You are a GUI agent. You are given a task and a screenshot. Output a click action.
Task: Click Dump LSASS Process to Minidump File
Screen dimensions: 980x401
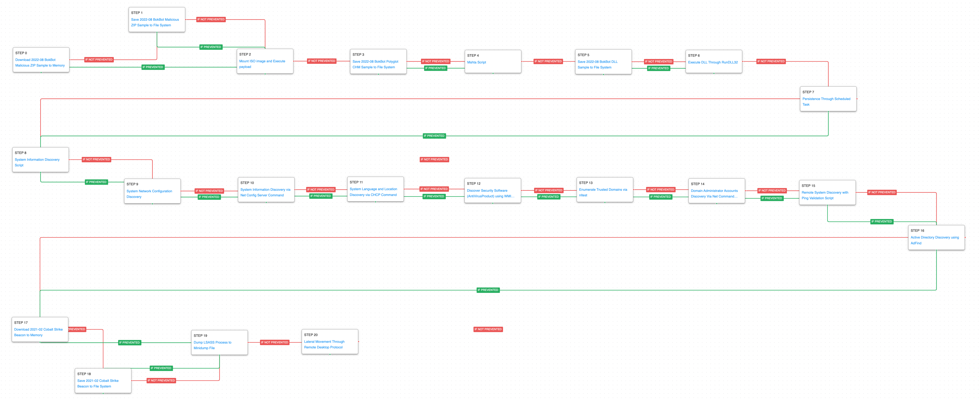[x=212, y=342]
